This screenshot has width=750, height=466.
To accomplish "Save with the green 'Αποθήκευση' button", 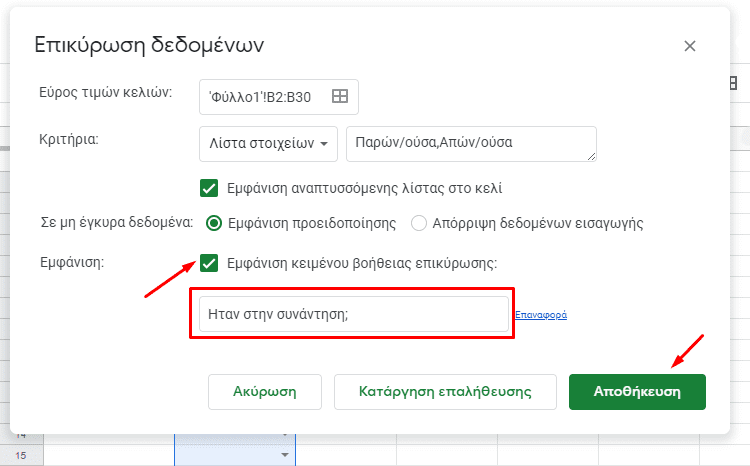I will [637, 392].
